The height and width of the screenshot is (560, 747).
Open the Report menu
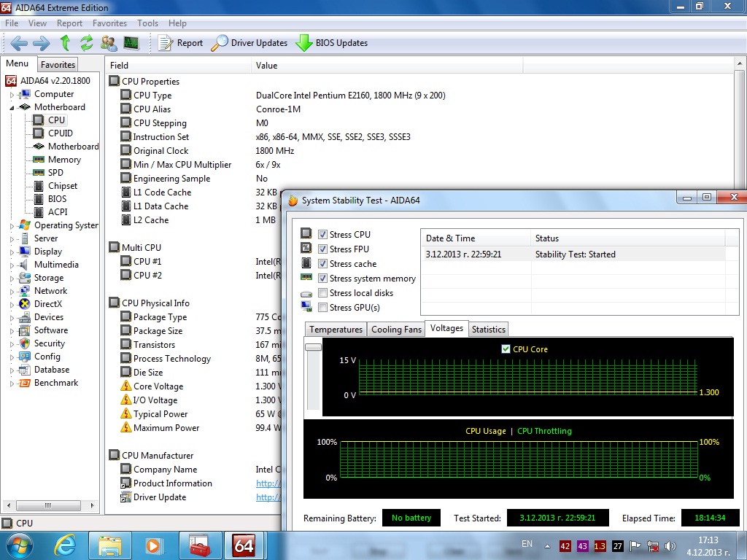(69, 23)
